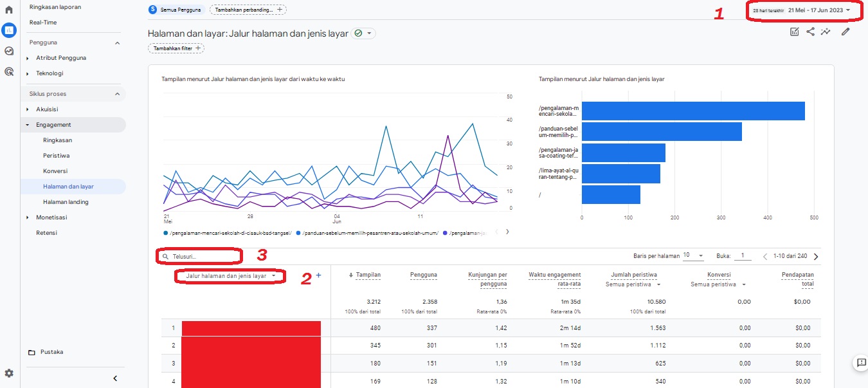Click the Tambahkan perbandingan button
Image resolution: width=868 pixels, height=388 pixels.
[x=248, y=10]
